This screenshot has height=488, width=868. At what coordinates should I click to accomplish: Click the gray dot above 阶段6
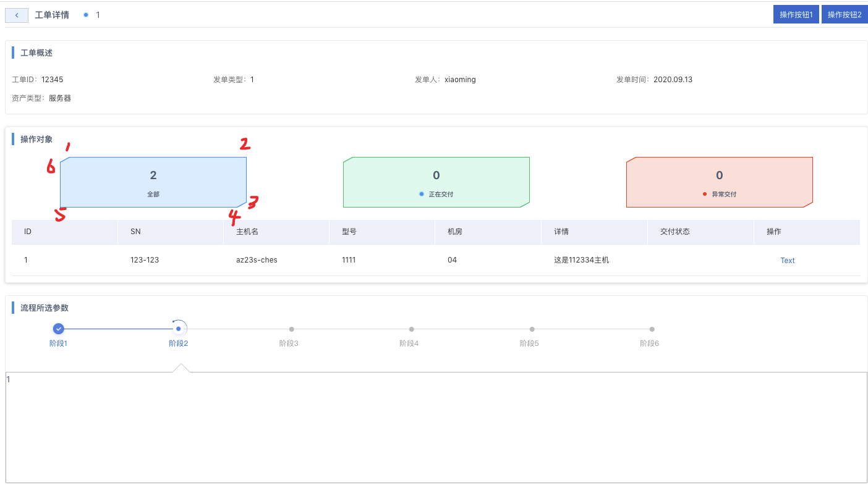[652, 329]
